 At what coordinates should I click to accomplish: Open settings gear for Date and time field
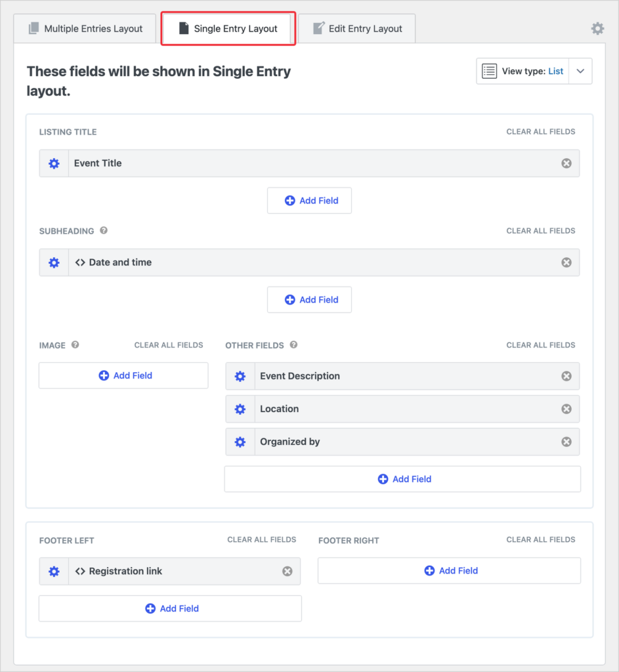point(54,262)
